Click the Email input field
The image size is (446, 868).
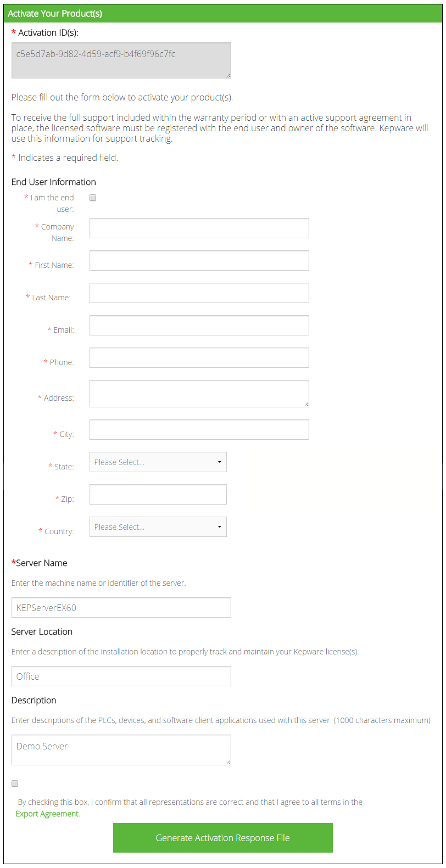click(x=199, y=326)
